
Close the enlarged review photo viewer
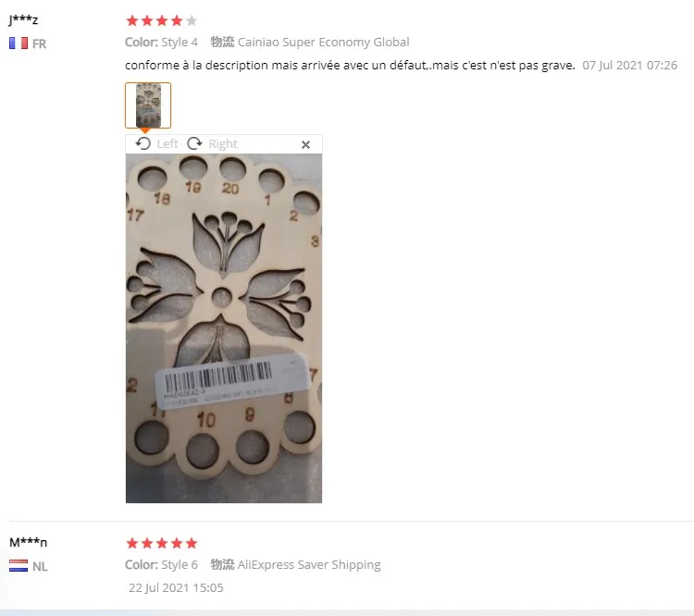pos(305,144)
